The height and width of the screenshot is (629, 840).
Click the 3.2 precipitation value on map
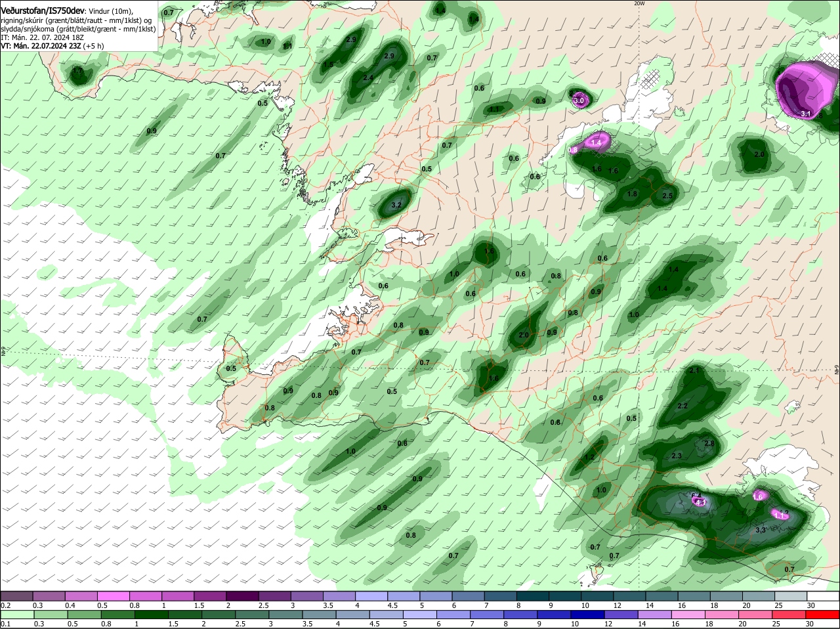(396, 206)
